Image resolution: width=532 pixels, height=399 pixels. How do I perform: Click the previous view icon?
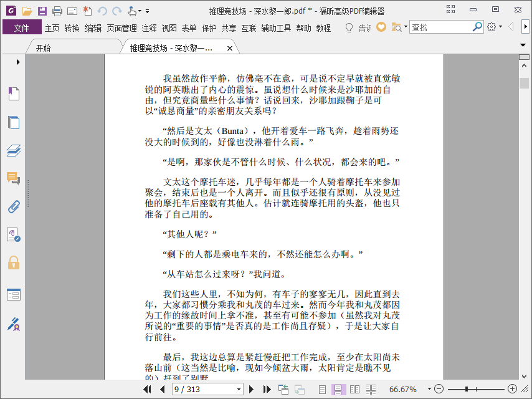coord(283,389)
